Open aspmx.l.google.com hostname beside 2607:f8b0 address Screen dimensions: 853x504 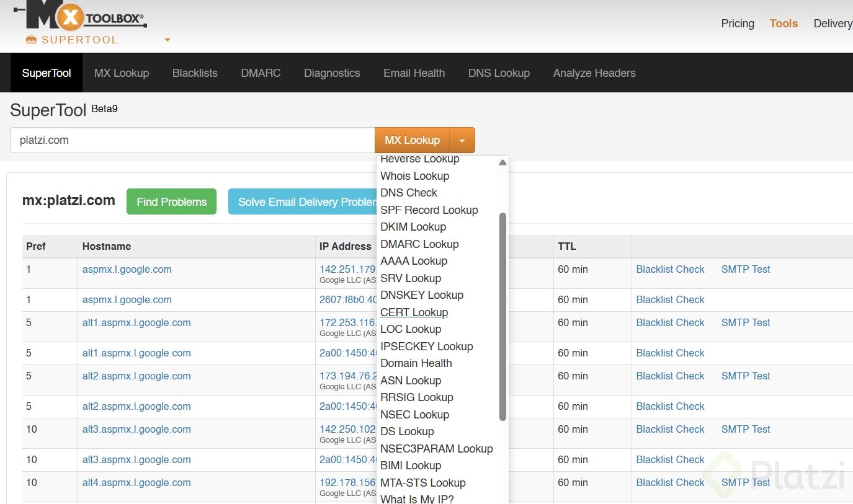coord(127,300)
